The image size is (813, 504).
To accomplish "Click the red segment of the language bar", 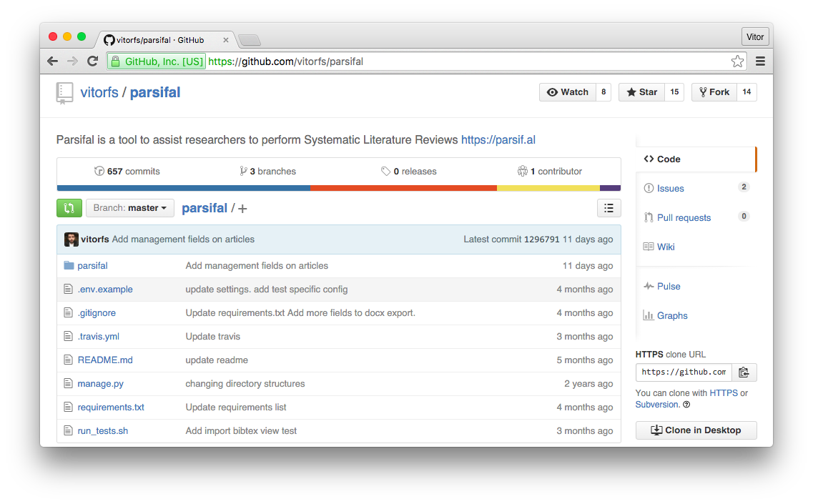I will coord(403,188).
